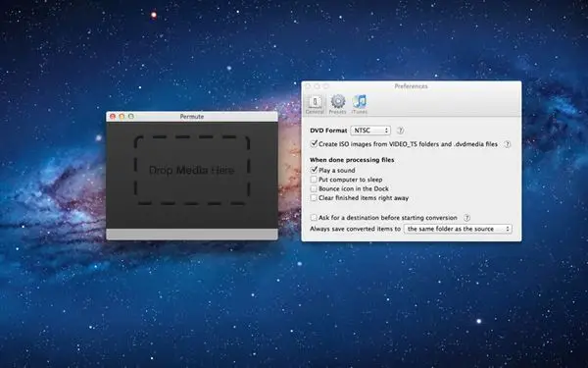The height and width of the screenshot is (368, 588).
Task: Click the yellow minimize button on Permute window
Action: tap(122, 117)
